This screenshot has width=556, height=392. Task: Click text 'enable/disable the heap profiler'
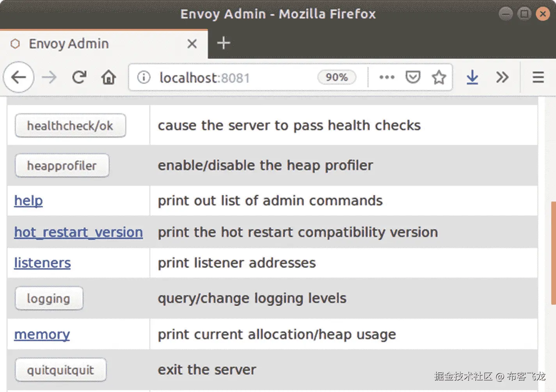point(265,165)
